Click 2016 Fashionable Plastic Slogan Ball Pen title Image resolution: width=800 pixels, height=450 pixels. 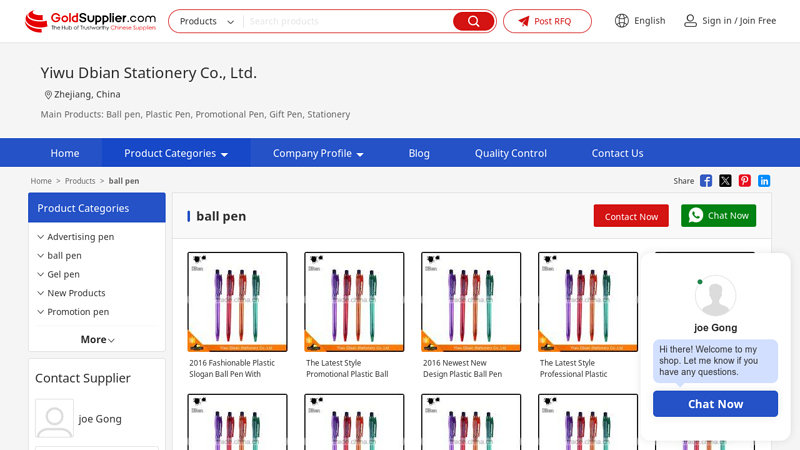[232, 368]
